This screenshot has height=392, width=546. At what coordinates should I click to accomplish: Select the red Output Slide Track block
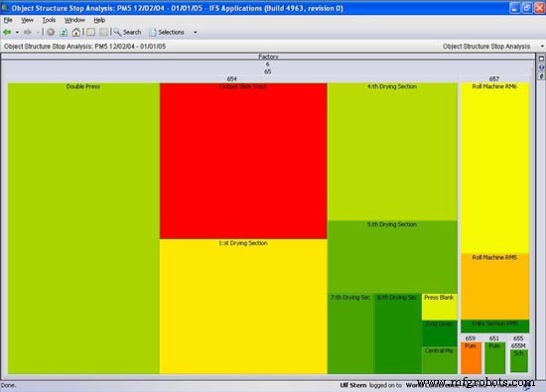point(243,161)
